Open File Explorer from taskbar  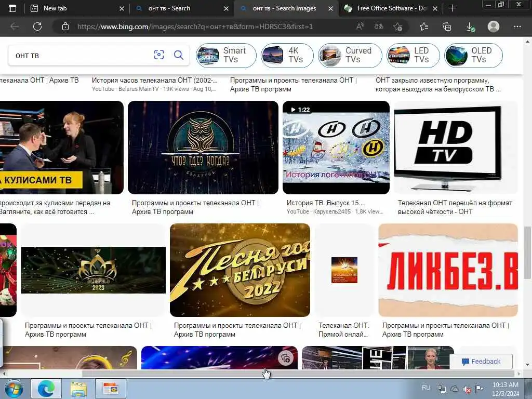coord(78,389)
